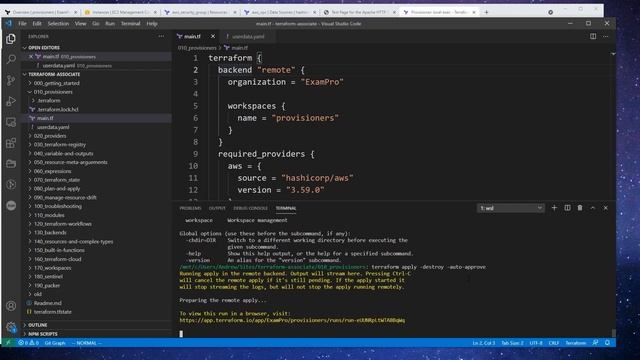
Task: Click the Ln 2, Col 3 cursor position
Action: tap(484, 343)
